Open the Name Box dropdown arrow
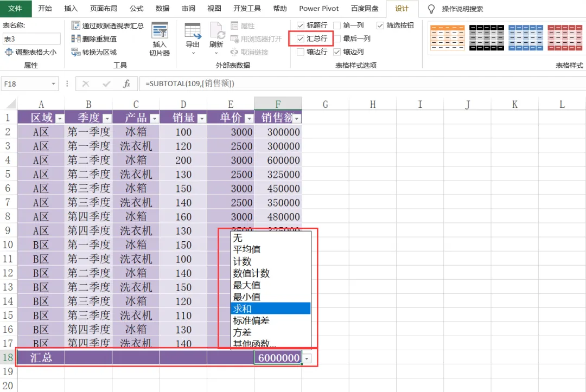Viewport: 586px width, 392px height. point(53,83)
